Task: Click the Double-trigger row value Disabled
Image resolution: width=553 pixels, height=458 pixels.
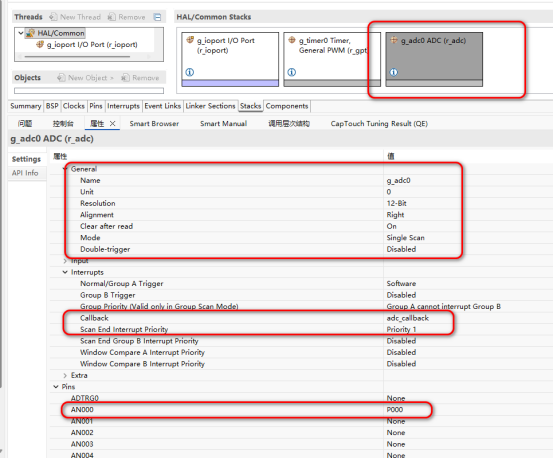Action: pos(401,249)
